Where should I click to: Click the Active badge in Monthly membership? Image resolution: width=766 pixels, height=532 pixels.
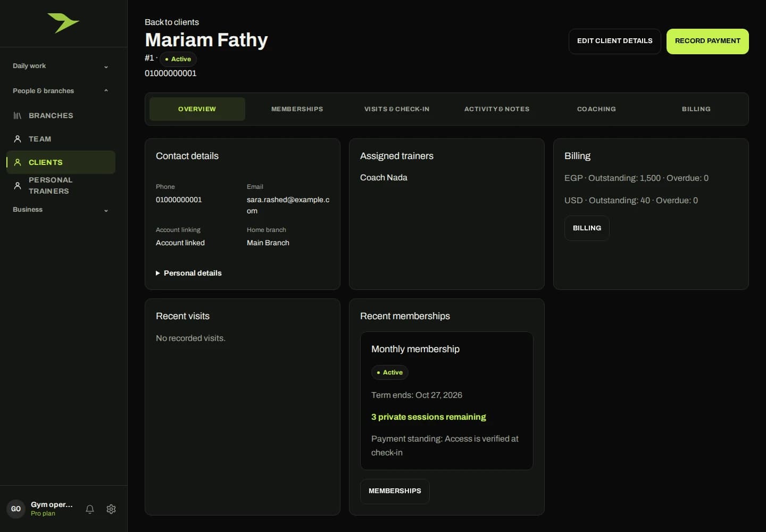pos(390,372)
